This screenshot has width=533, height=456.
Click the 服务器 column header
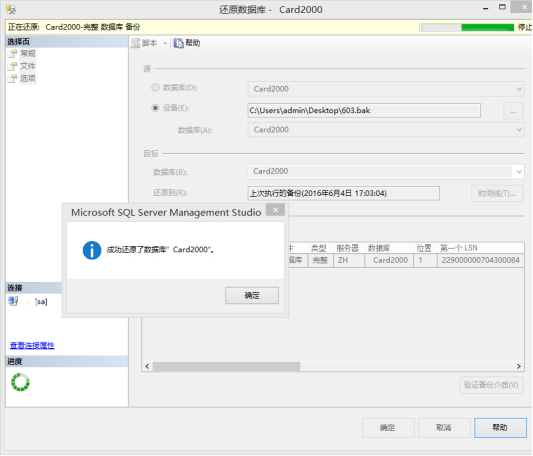click(348, 248)
